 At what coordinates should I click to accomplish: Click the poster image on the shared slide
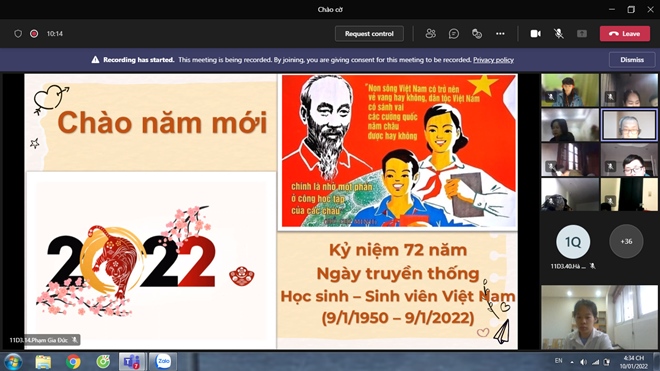click(399, 151)
